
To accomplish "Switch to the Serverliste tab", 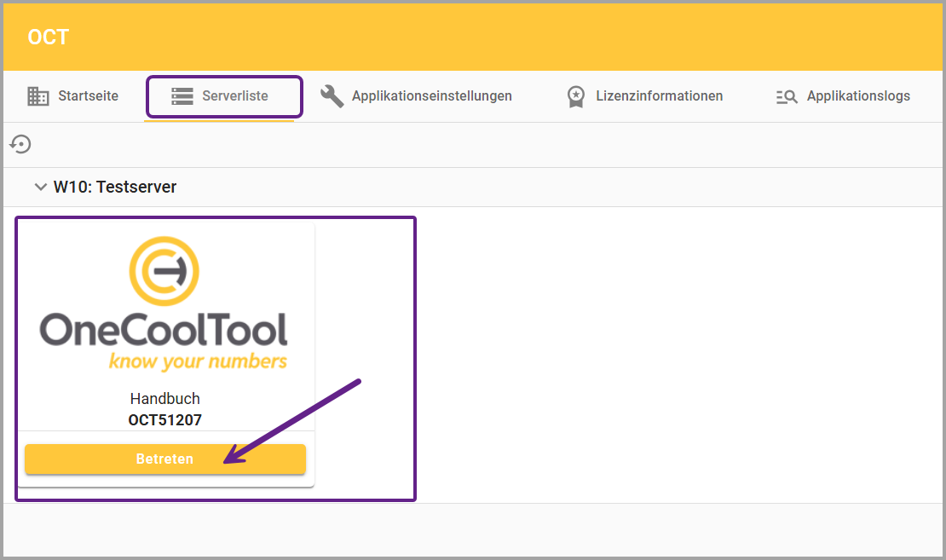I will coord(219,96).
